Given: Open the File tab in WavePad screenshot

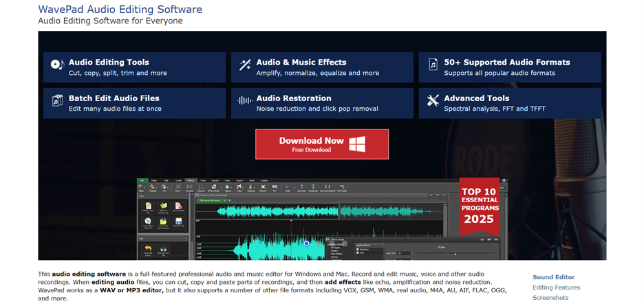Looking at the screenshot, I should click(142, 180).
